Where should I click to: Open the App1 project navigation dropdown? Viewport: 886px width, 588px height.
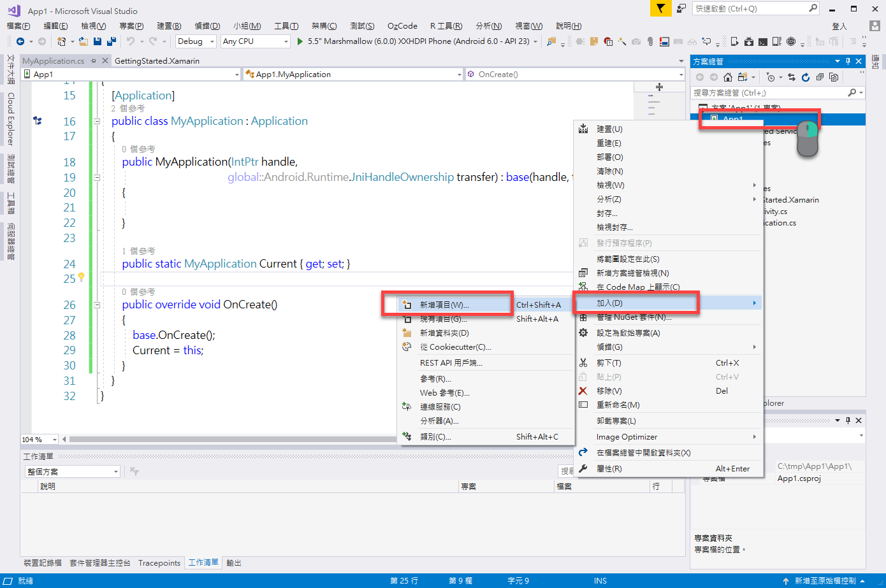[131, 75]
